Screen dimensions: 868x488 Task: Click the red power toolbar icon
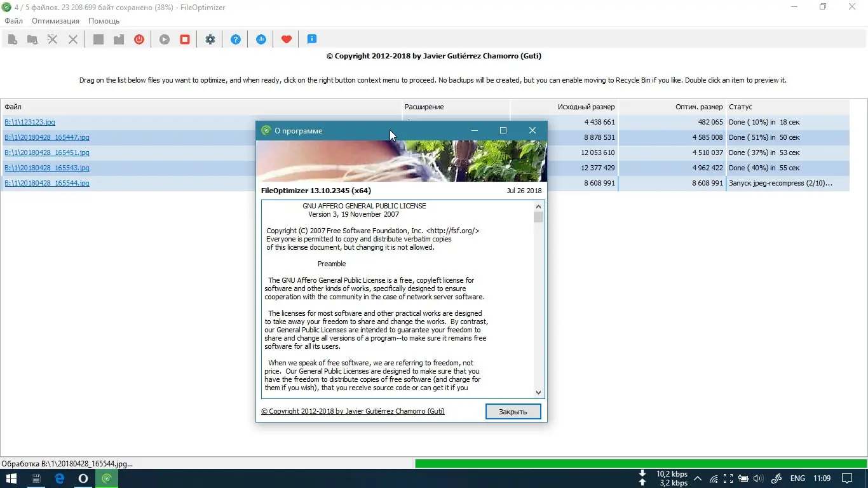pos(139,39)
